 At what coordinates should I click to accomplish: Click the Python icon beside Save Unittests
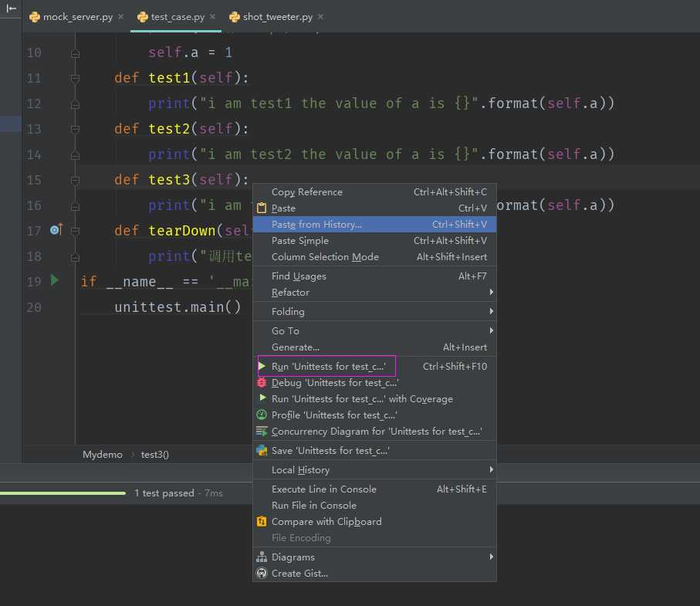pyautogui.click(x=262, y=451)
